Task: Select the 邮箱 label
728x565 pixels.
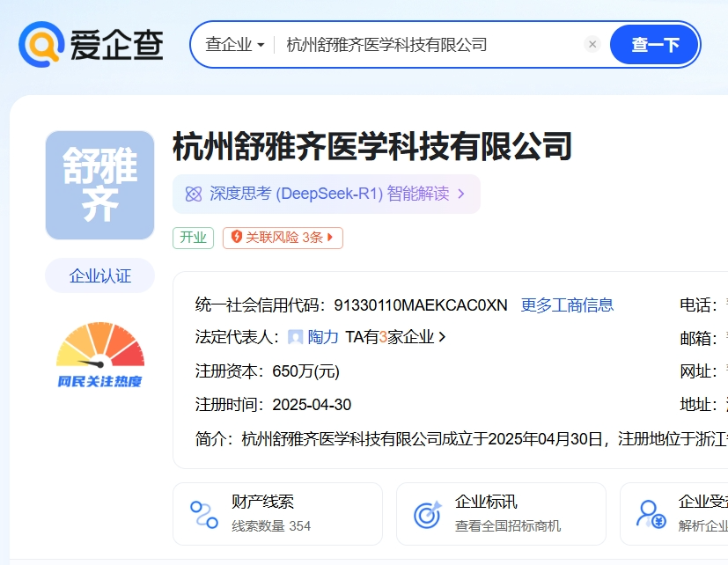Action: click(698, 339)
